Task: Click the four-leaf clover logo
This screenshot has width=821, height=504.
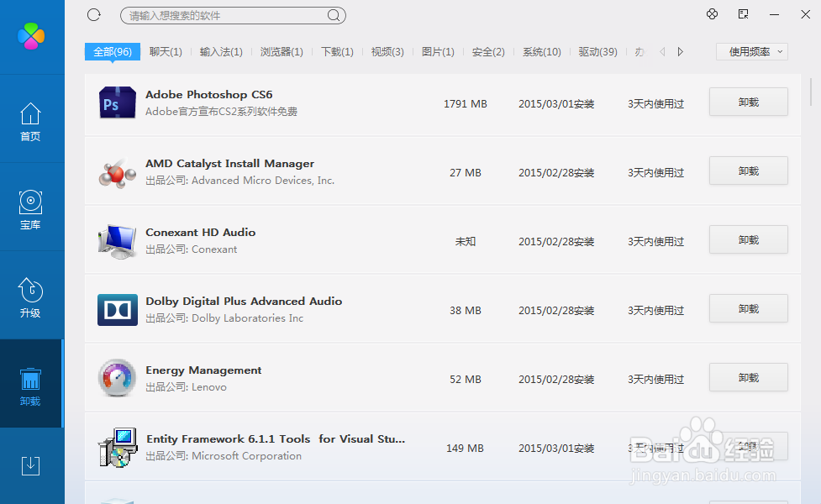Action: point(31,35)
